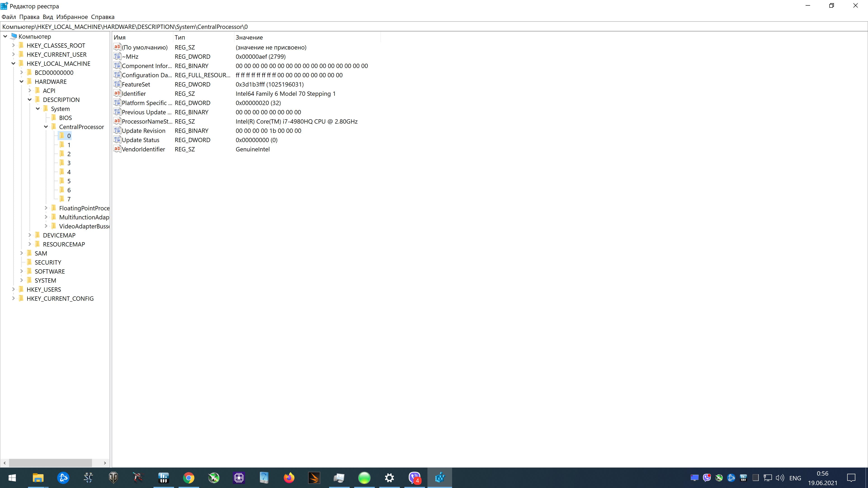
Task: Click the tree pane's right scroll arrow
Action: (x=105, y=463)
